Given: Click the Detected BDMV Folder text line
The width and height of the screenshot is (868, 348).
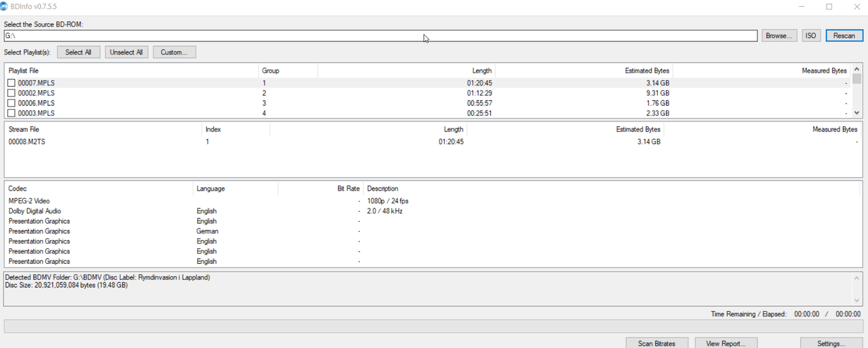Looking at the screenshot, I should point(107,277).
